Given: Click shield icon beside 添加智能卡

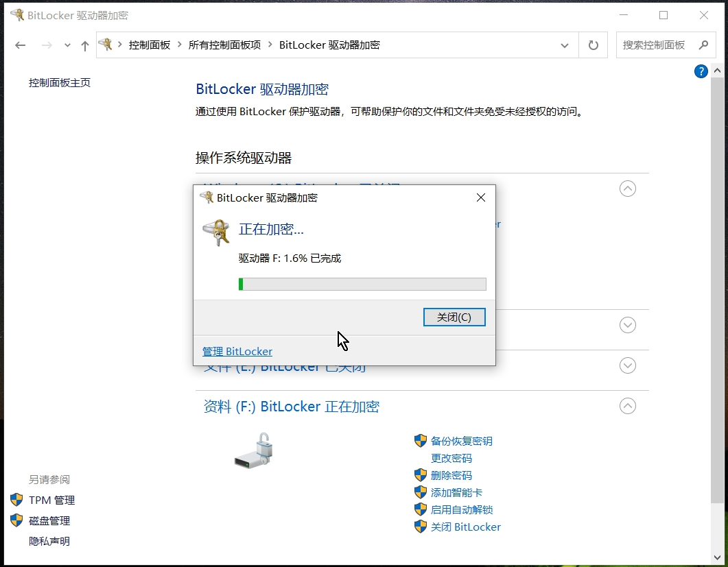Looking at the screenshot, I should pos(420,492).
